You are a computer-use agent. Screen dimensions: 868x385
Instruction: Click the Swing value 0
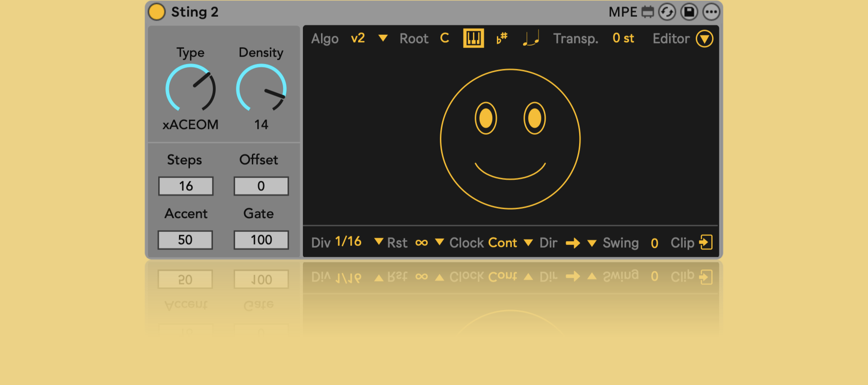pyautogui.click(x=655, y=244)
